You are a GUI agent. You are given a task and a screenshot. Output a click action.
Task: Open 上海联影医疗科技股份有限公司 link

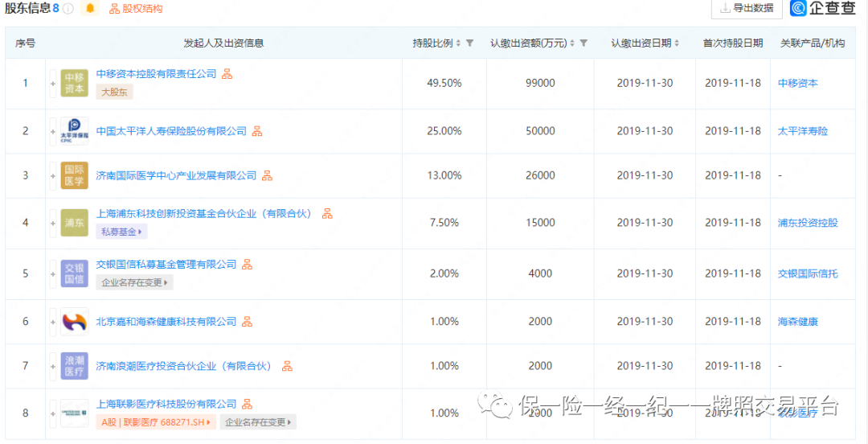pyautogui.click(x=166, y=404)
